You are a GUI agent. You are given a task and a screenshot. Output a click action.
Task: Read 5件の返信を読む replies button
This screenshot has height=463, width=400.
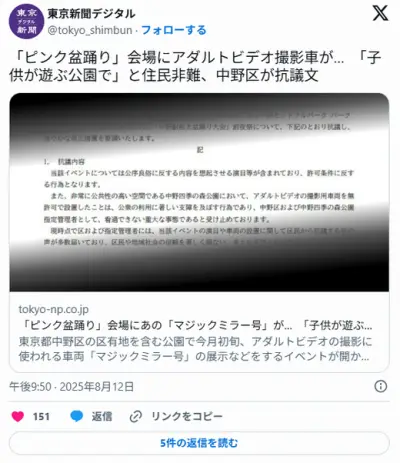pos(199,443)
